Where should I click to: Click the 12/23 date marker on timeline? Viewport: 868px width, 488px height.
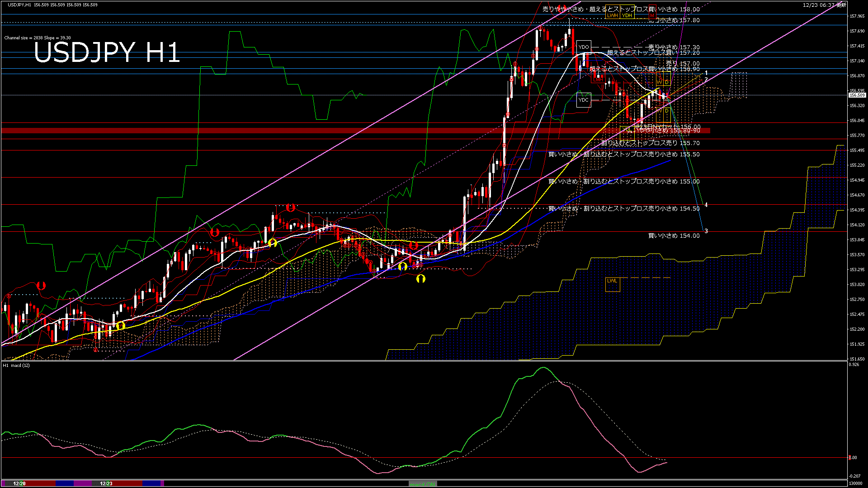point(106,483)
